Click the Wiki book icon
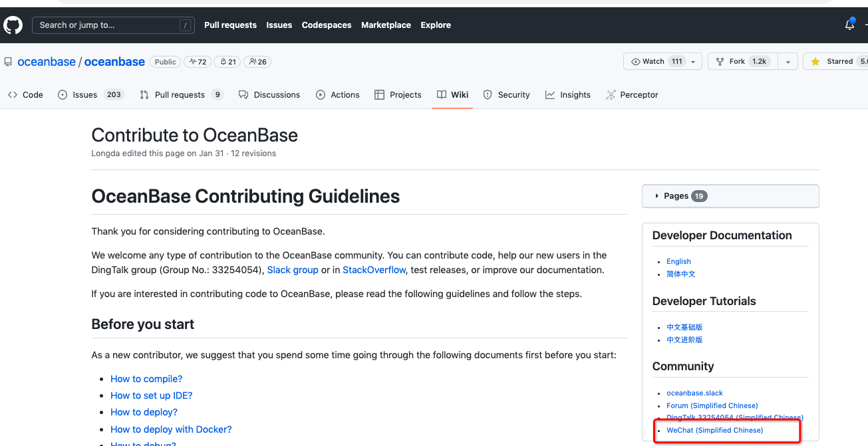This screenshot has height=446, width=868. (442, 95)
